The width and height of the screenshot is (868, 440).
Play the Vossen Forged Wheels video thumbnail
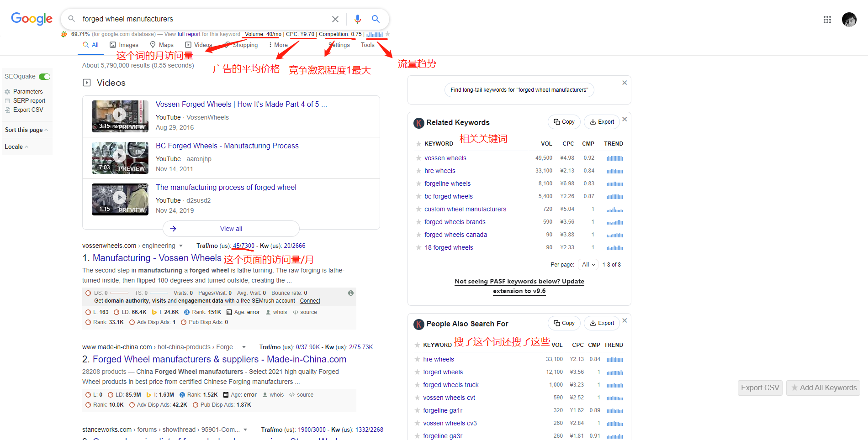[x=120, y=116]
